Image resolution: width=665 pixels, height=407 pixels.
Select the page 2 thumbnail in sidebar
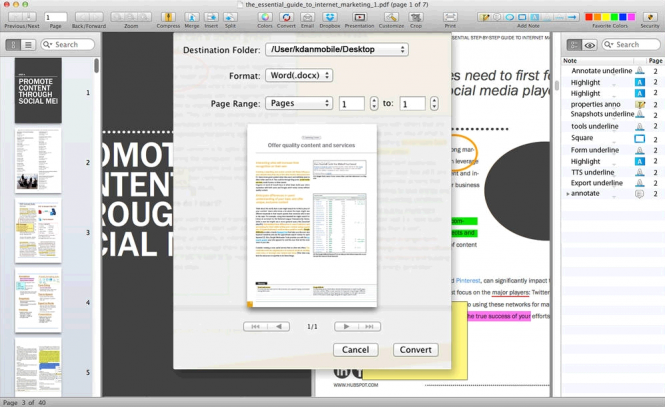click(38, 161)
